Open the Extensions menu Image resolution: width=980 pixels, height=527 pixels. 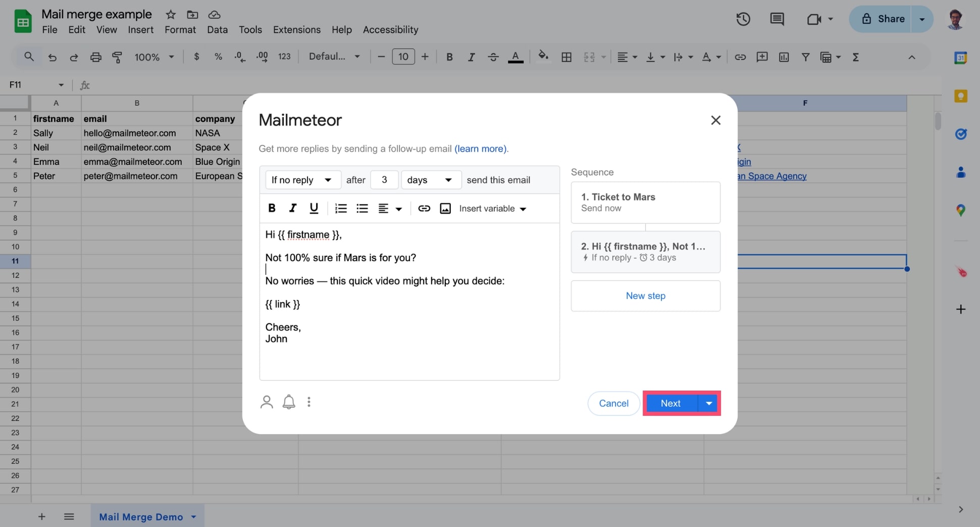coord(297,30)
